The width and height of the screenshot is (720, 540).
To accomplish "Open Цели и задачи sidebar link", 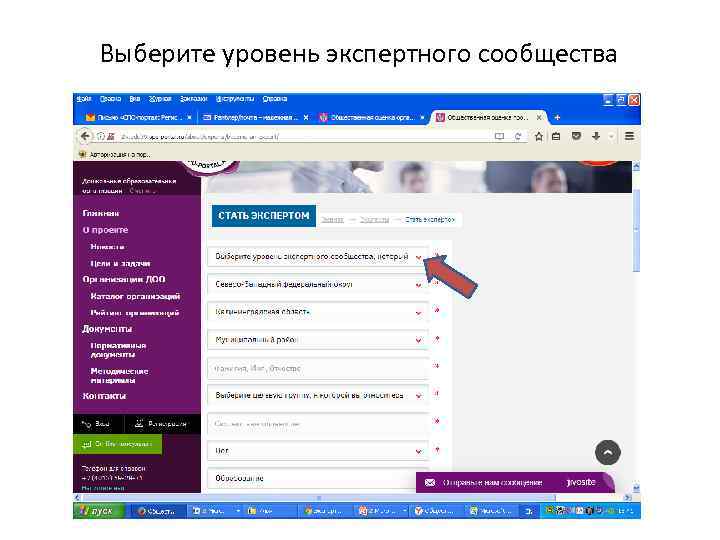I will pyautogui.click(x=120, y=264).
